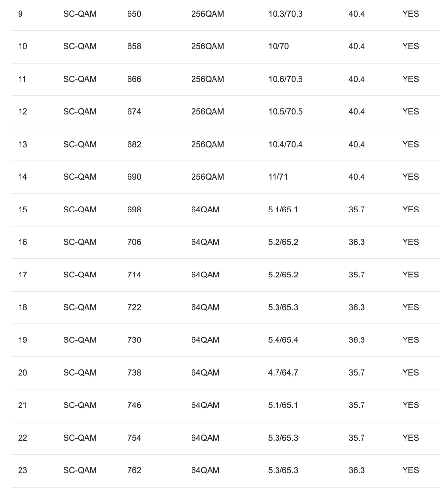Select channel number 21

(x=22, y=405)
